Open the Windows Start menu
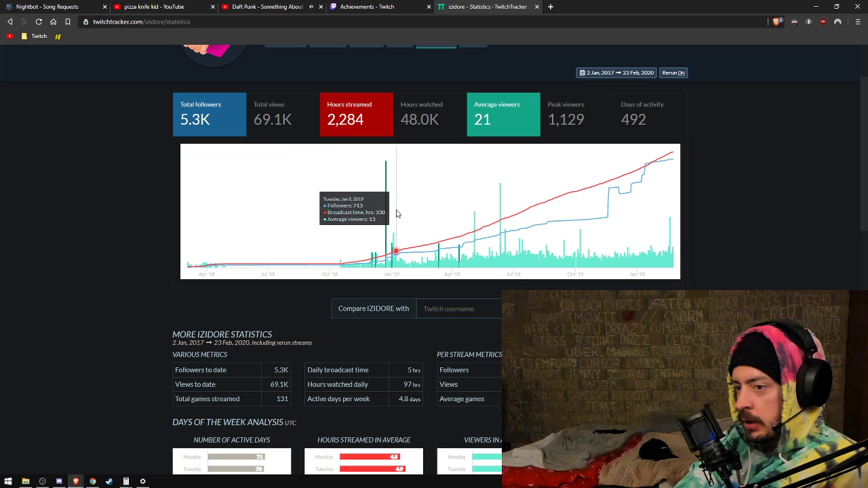This screenshot has height=488, width=868. [x=8, y=481]
